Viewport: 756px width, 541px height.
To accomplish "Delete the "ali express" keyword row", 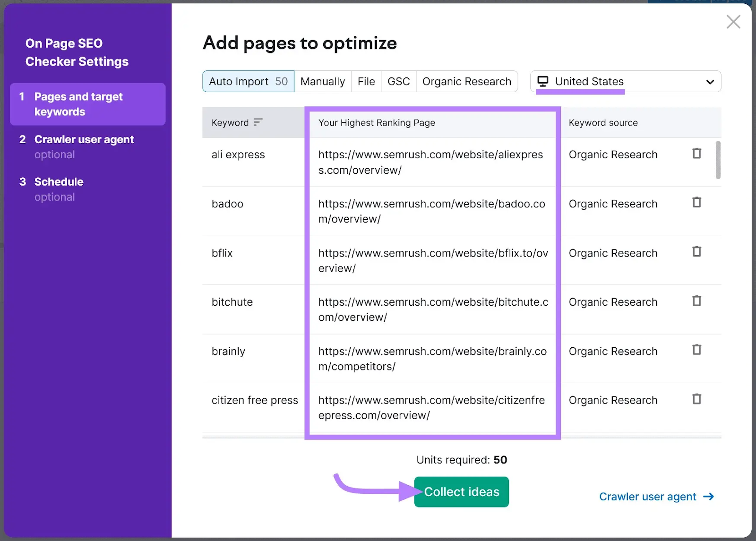I will click(x=696, y=154).
